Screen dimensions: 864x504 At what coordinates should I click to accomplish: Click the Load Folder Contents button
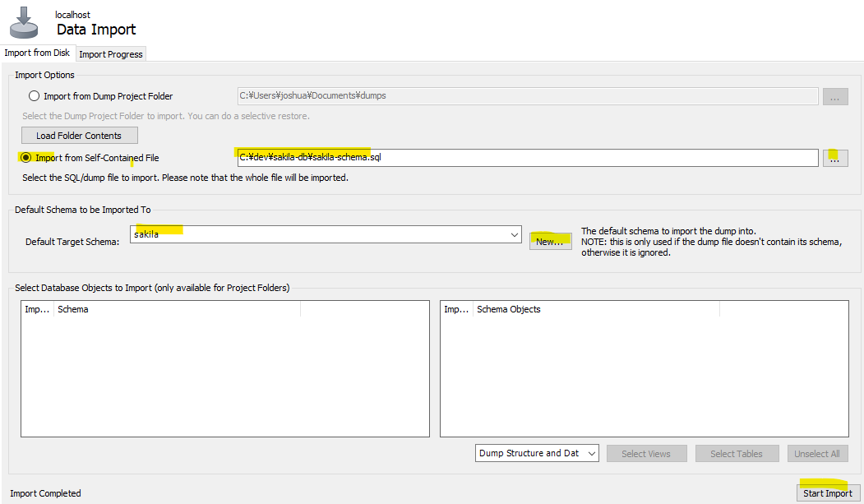[79, 135]
